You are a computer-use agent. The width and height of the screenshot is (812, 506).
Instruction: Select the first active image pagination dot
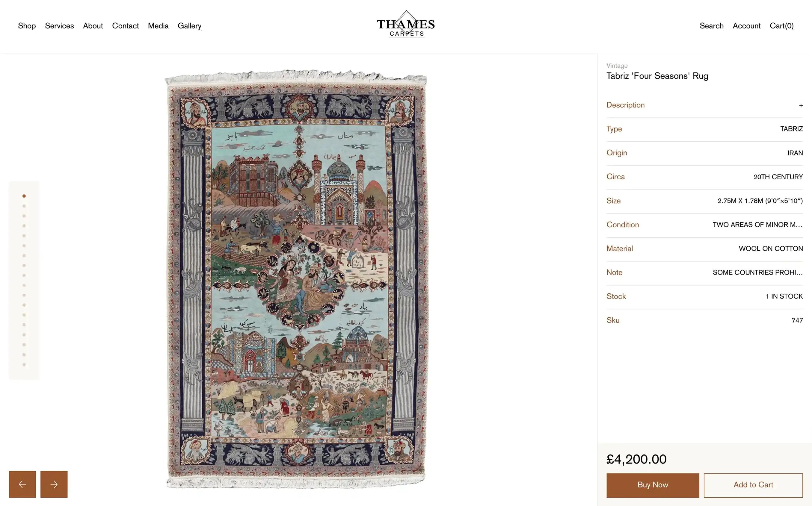tap(24, 196)
